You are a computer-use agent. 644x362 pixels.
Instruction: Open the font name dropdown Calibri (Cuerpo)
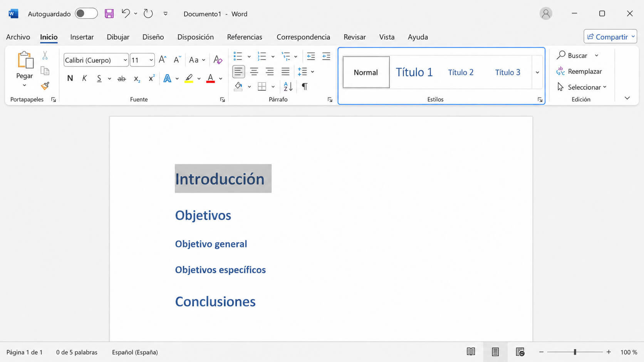(x=125, y=60)
